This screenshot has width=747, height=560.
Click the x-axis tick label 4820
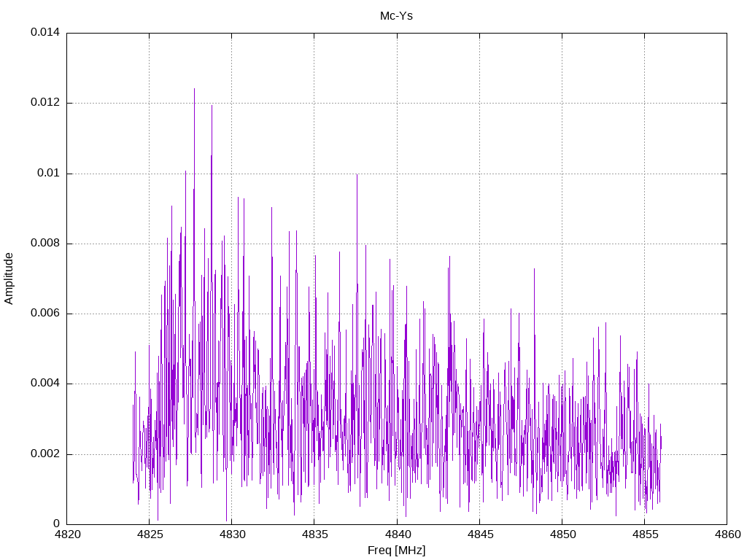tap(68, 534)
